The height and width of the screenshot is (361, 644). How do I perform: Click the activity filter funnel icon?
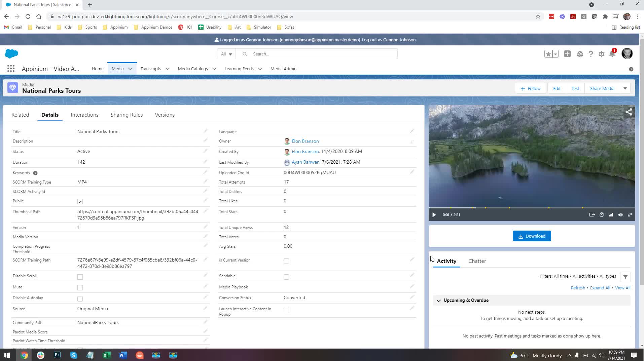625,277
